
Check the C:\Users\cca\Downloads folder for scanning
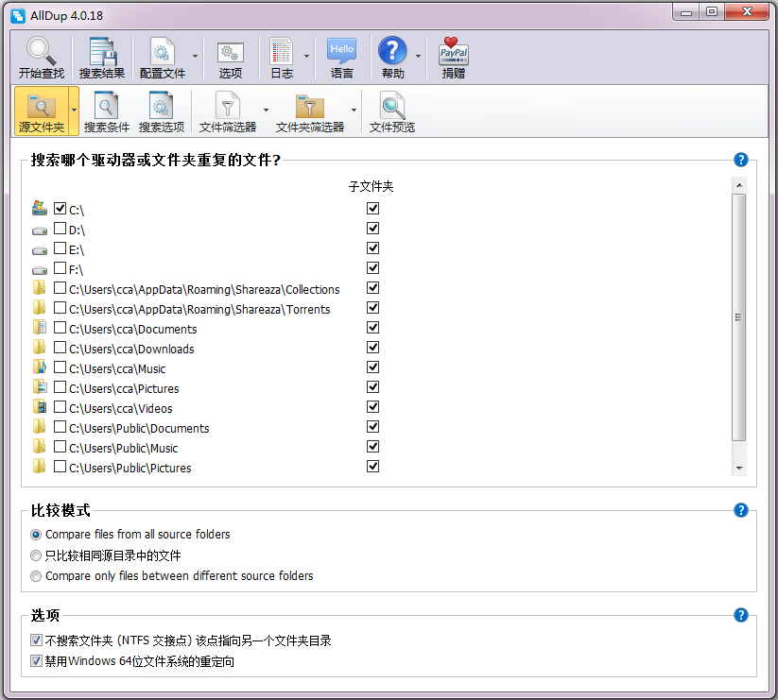[x=61, y=348]
